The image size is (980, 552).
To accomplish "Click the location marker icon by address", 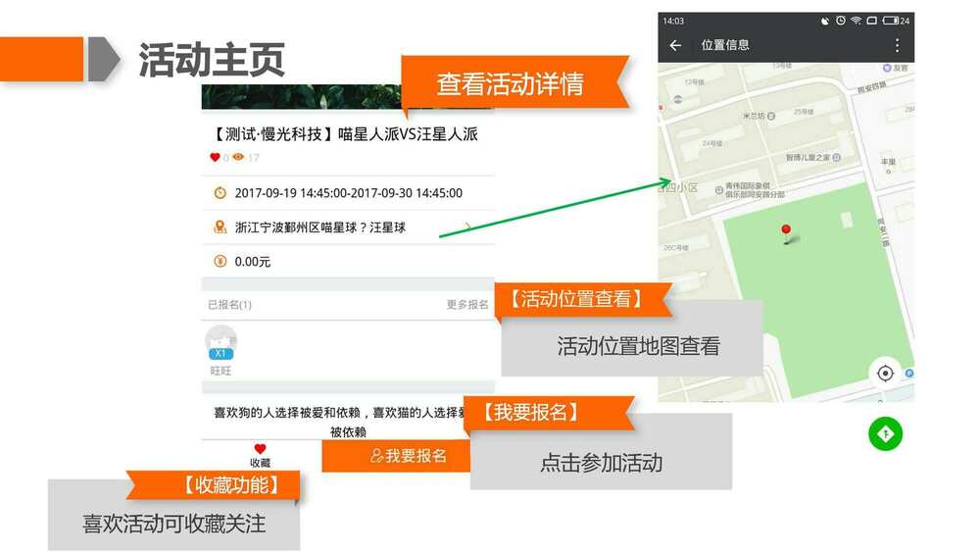I will coord(220,226).
